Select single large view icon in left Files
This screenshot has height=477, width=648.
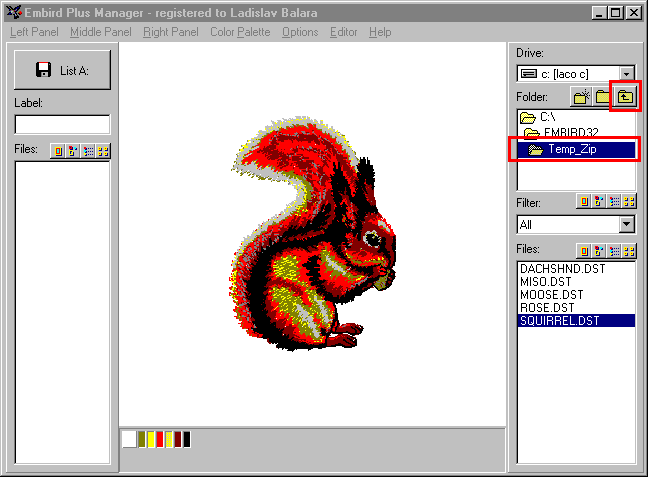coord(58,151)
